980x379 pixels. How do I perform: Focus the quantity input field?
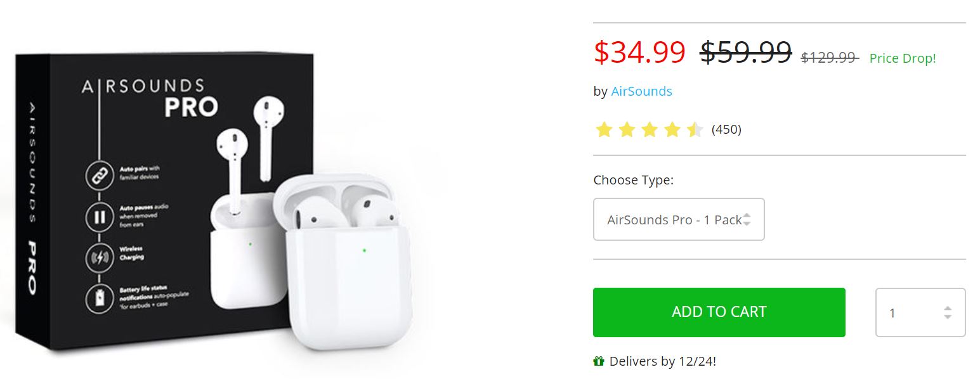click(907, 312)
